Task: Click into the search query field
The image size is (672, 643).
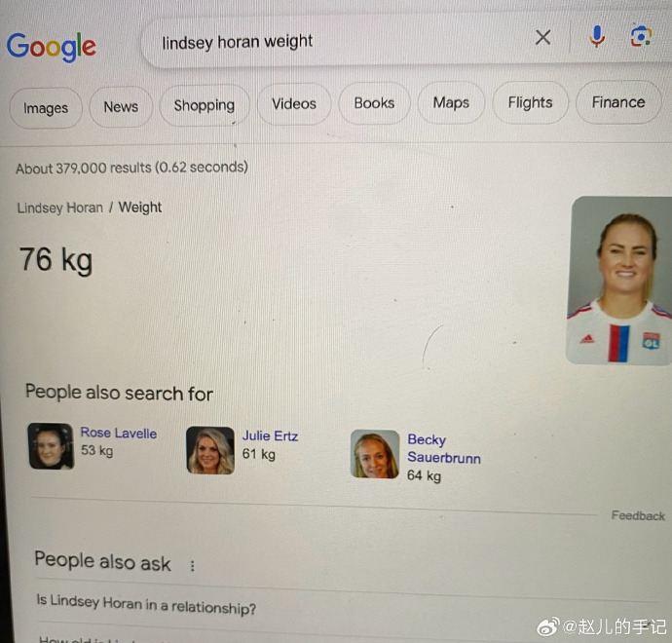Action: click(x=334, y=42)
